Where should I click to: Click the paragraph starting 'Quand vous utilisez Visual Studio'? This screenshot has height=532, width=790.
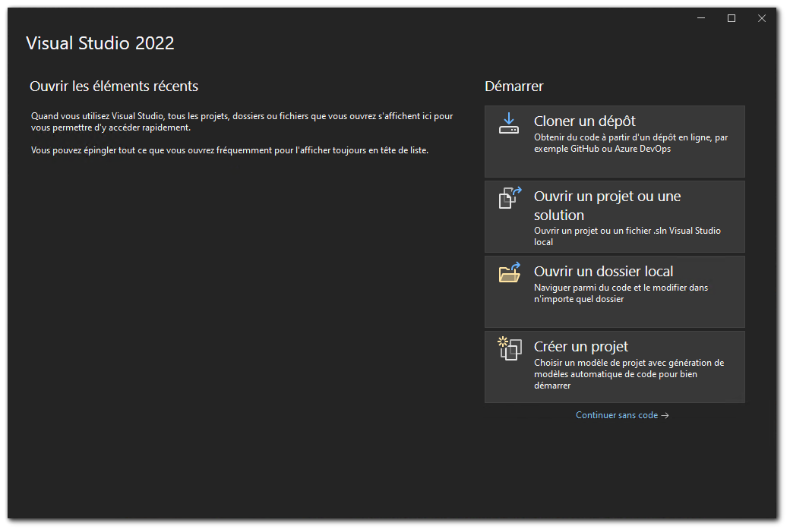click(242, 121)
